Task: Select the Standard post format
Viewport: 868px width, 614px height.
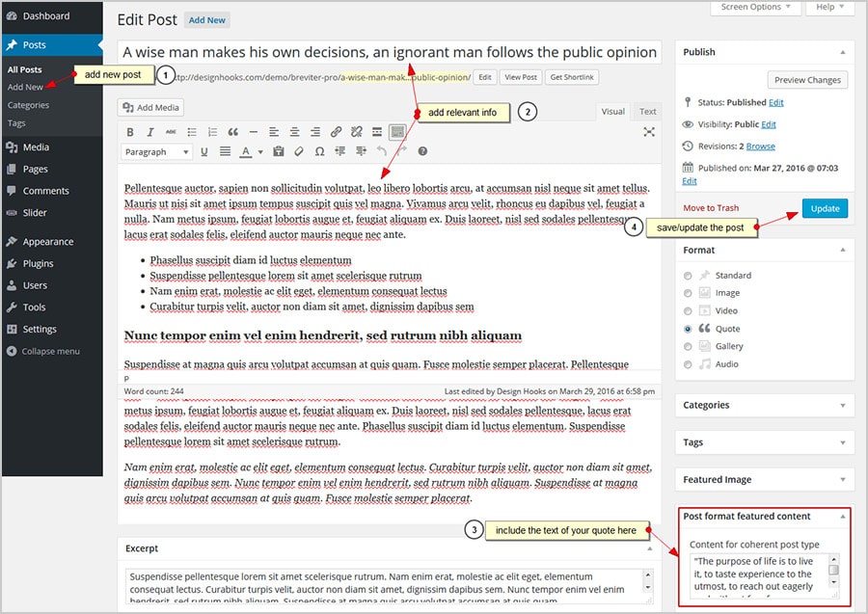Action: tap(688, 275)
